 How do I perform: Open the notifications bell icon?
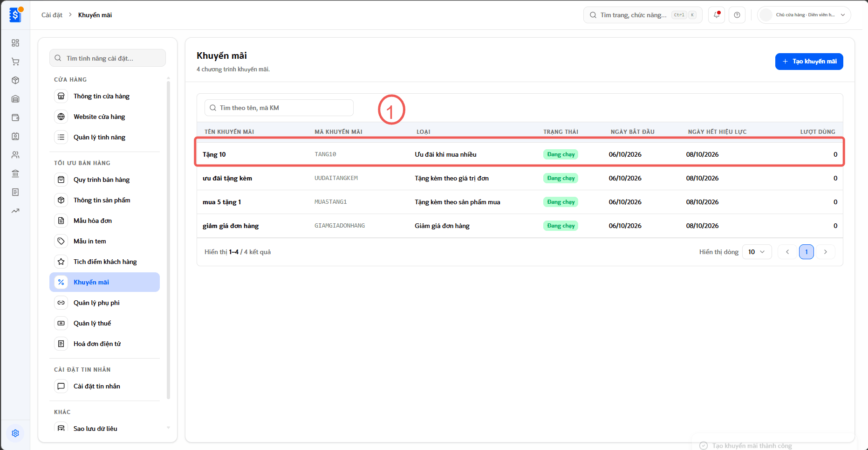pos(717,15)
